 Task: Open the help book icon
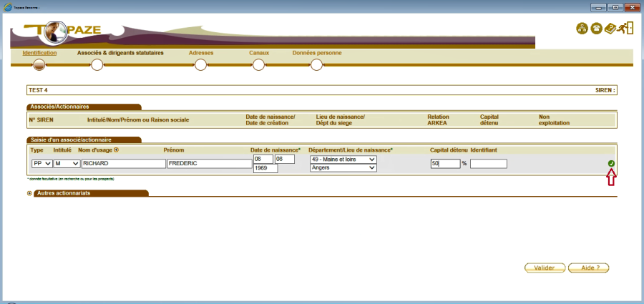click(610, 29)
